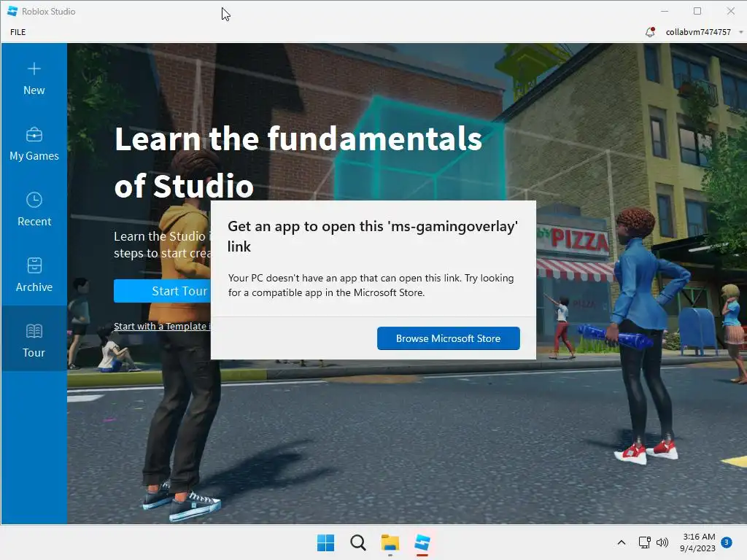This screenshot has height=560, width=747.
Task: Select the Tour tab
Action: coord(34,340)
